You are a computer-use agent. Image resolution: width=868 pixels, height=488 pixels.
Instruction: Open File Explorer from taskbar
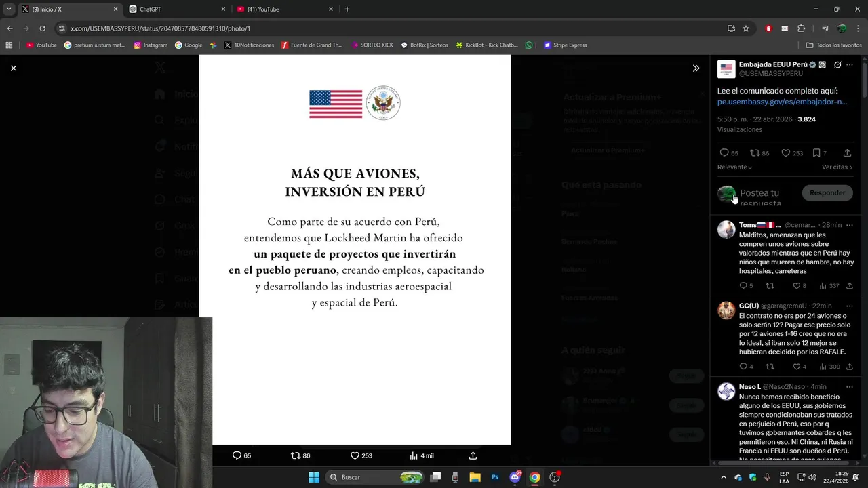tap(475, 477)
